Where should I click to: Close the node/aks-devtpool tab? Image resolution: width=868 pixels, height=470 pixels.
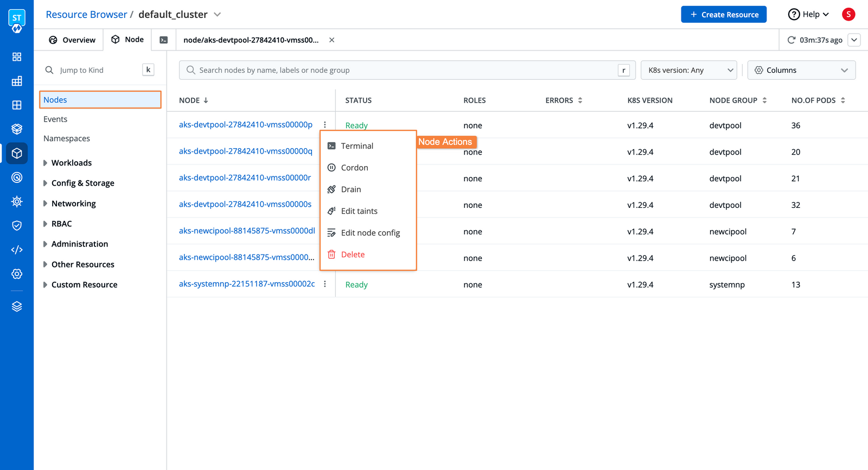click(331, 40)
